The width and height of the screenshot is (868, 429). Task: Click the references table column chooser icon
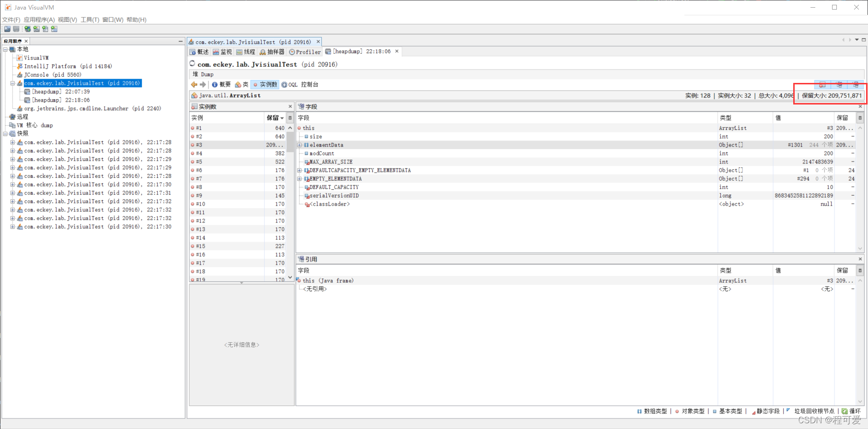[x=860, y=270]
